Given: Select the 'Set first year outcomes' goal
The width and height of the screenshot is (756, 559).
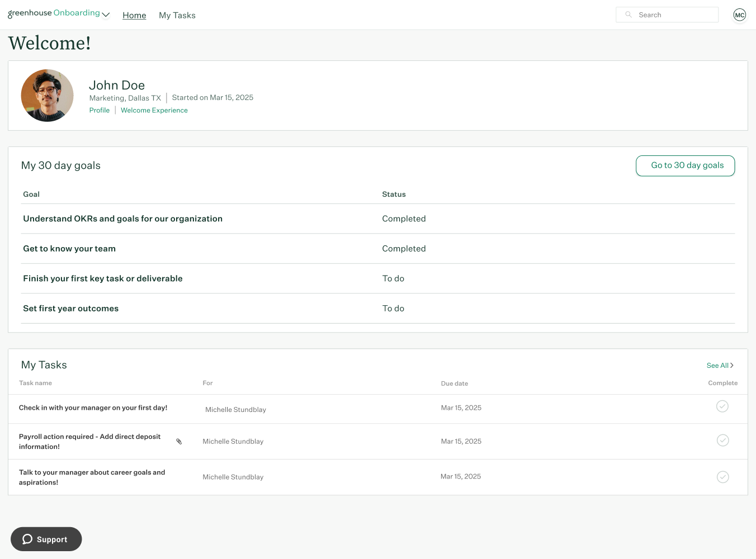Looking at the screenshot, I should [70, 309].
